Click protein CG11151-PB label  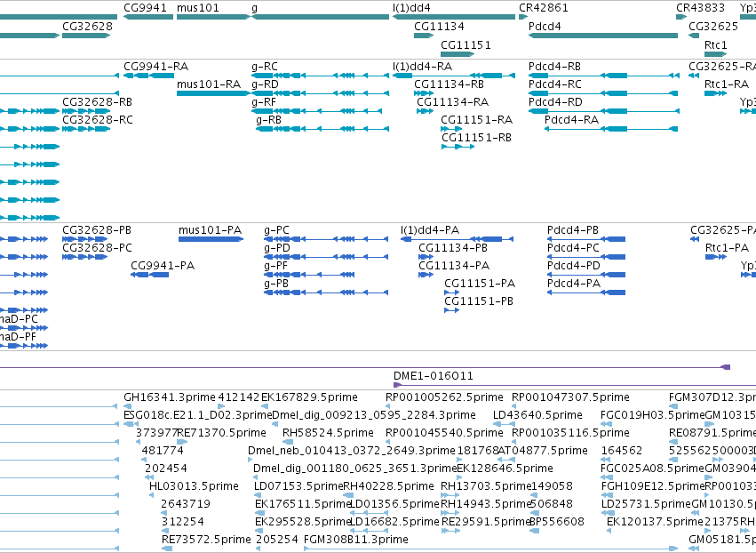coord(479,301)
